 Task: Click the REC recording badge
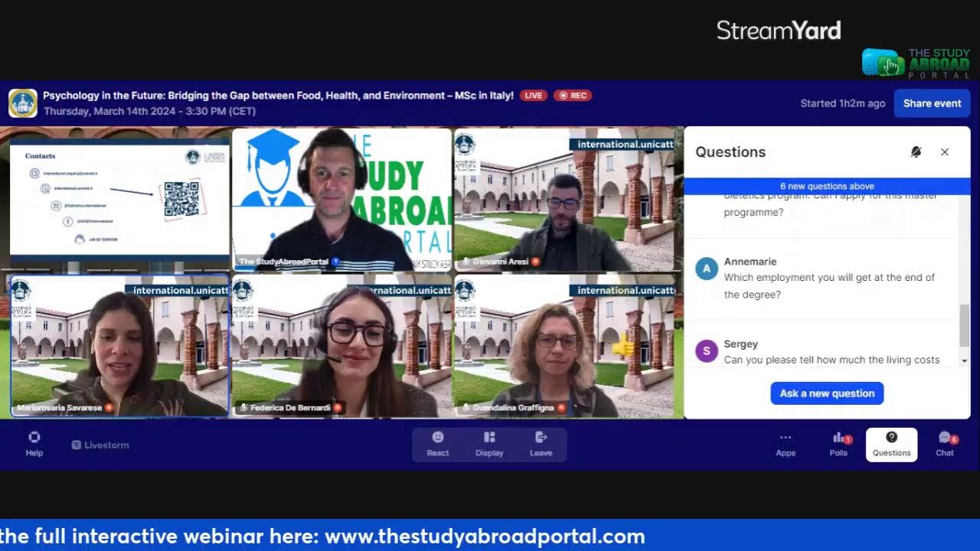pyautogui.click(x=573, y=96)
